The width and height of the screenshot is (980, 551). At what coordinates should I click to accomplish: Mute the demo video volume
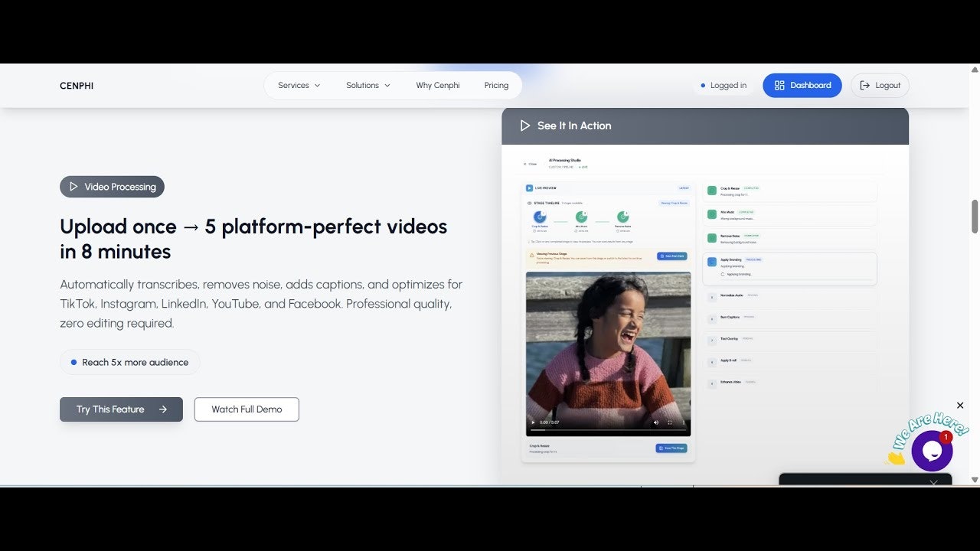point(656,422)
